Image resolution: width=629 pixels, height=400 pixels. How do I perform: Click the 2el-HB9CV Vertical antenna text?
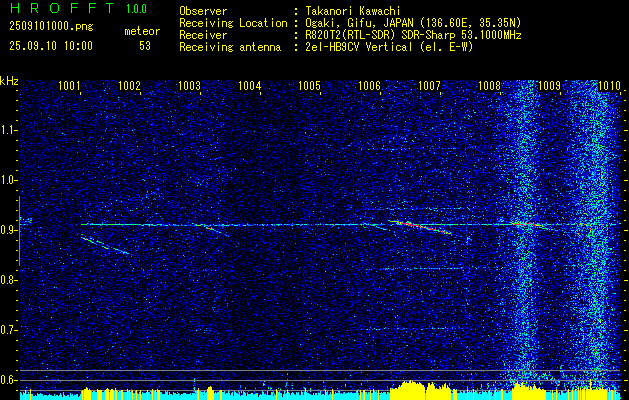pyautogui.click(x=388, y=47)
